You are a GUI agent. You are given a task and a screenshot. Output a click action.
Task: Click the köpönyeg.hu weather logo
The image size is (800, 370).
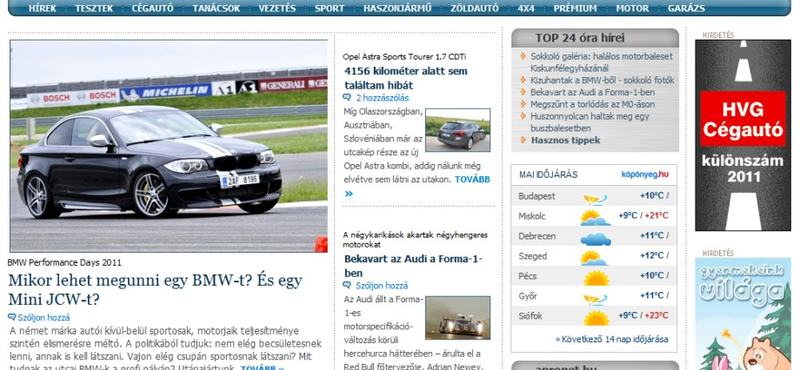click(644, 175)
